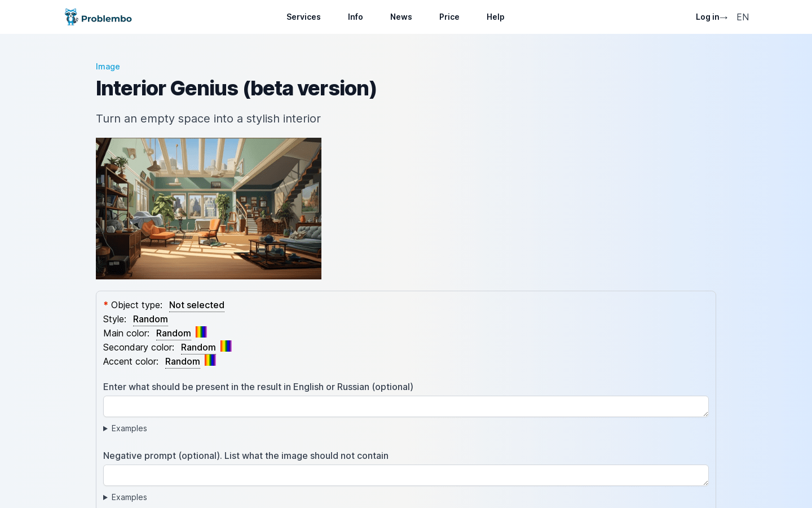Viewport: 812px width, 508px height.
Task: Open the Info menu
Action: pyautogui.click(x=355, y=17)
